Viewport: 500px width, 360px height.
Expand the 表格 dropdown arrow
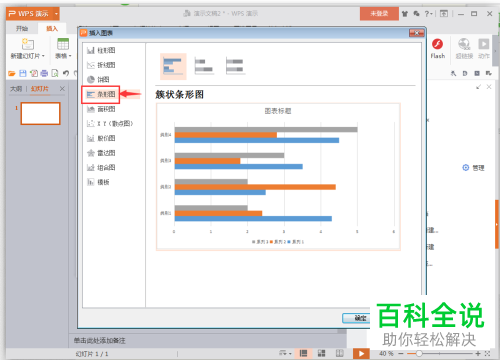(x=70, y=56)
